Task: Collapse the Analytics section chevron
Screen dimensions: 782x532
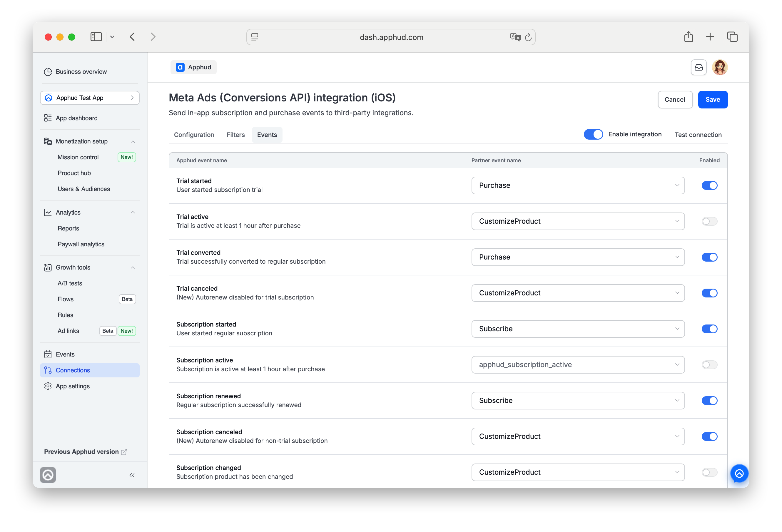Action: tap(133, 212)
